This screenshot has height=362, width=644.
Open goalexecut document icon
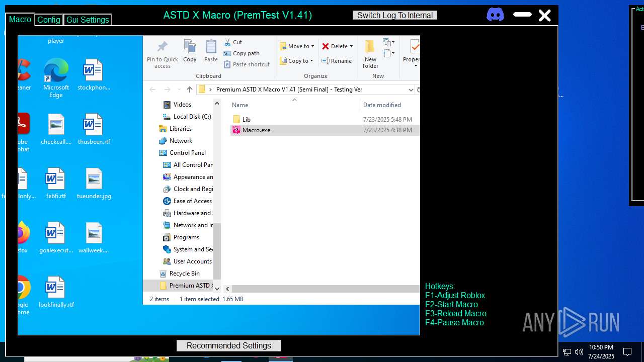tap(56, 238)
